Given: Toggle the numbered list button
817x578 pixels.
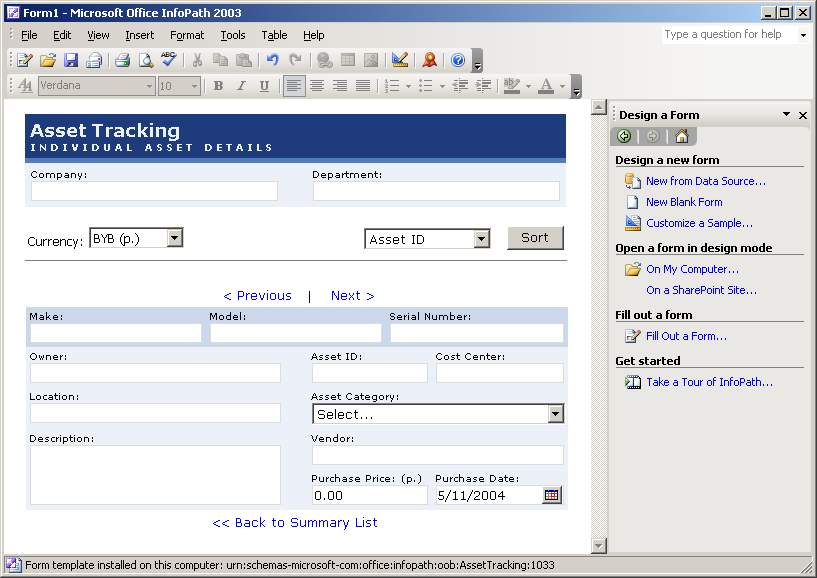Looking at the screenshot, I should pos(392,85).
